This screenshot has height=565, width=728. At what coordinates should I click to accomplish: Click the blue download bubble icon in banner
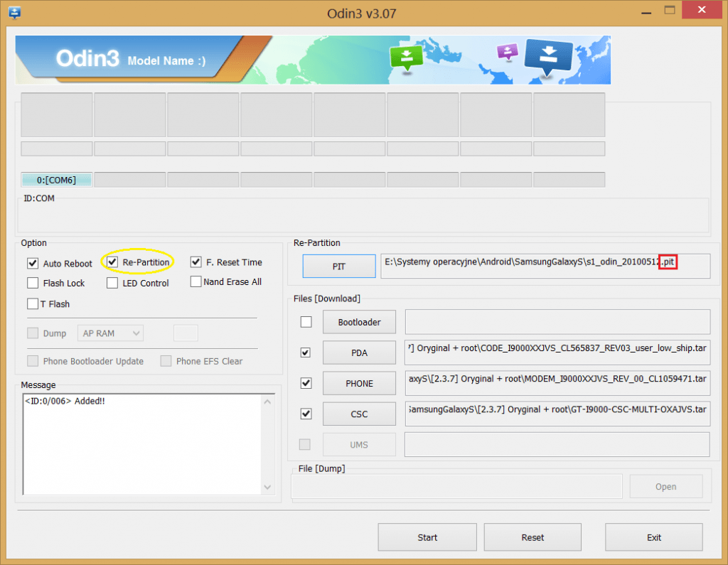click(x=548, y=58)
